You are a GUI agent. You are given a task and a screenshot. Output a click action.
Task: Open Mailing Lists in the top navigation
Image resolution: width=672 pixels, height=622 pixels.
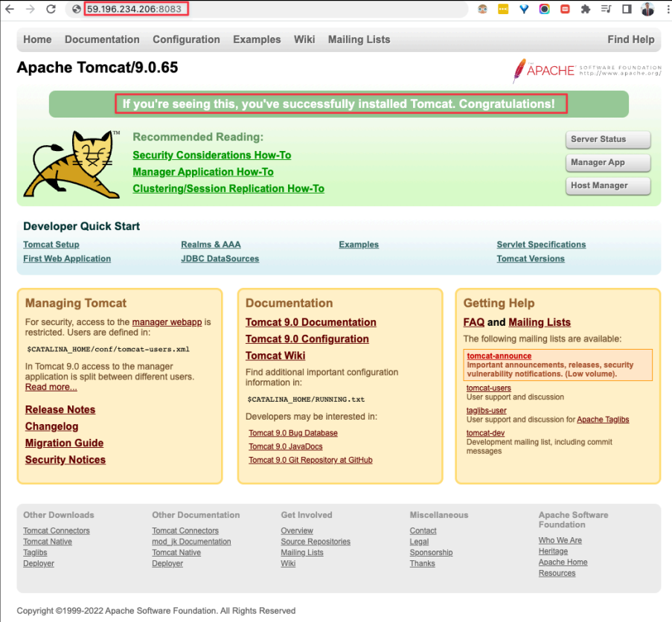click(x=359, y=39)
